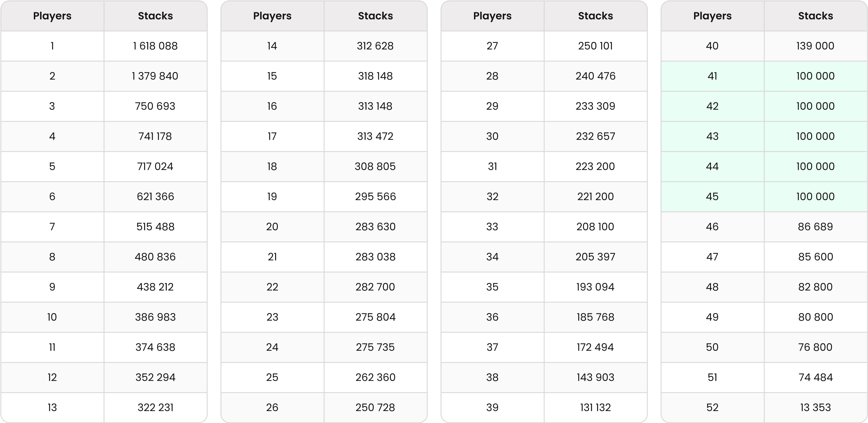The height and width of the screenshot is (423, 868).
Task: Click player 26 cell
Action: point(272,408)
